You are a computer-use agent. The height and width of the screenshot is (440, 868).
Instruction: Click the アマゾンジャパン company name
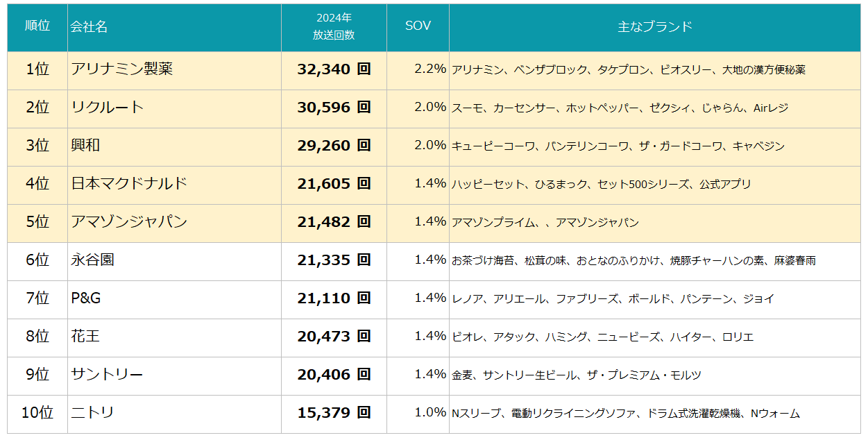129,221
